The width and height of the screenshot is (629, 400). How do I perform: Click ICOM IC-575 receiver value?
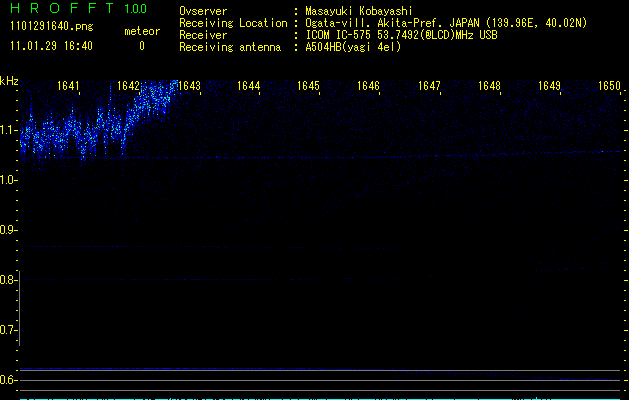401,35
